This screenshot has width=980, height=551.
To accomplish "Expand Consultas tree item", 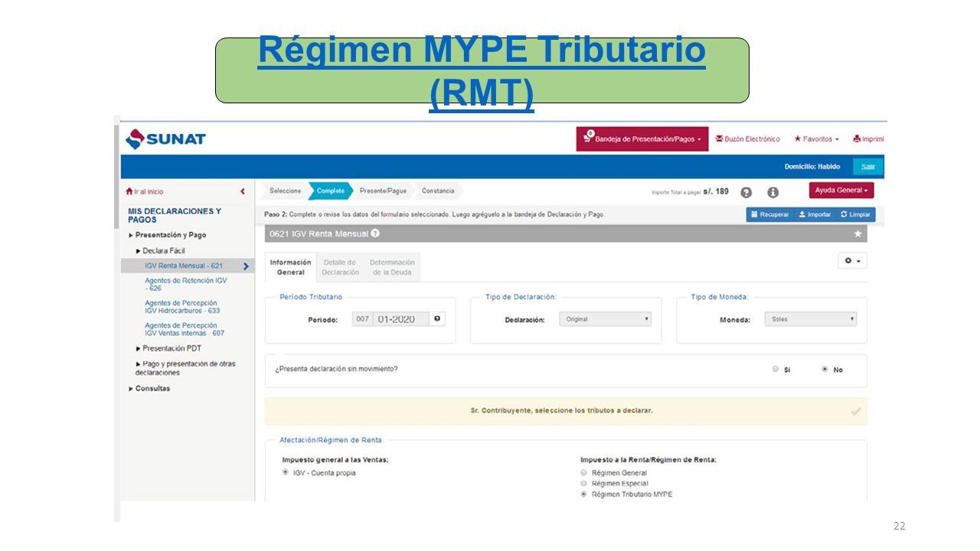I will pyautogui.click(x=149, y=389).
